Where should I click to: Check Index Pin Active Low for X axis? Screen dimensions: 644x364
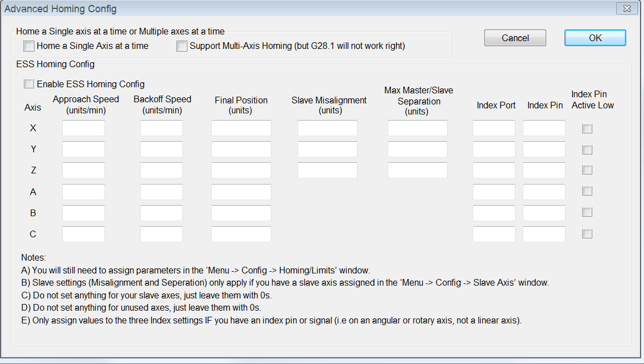click(x=587, y=128)
